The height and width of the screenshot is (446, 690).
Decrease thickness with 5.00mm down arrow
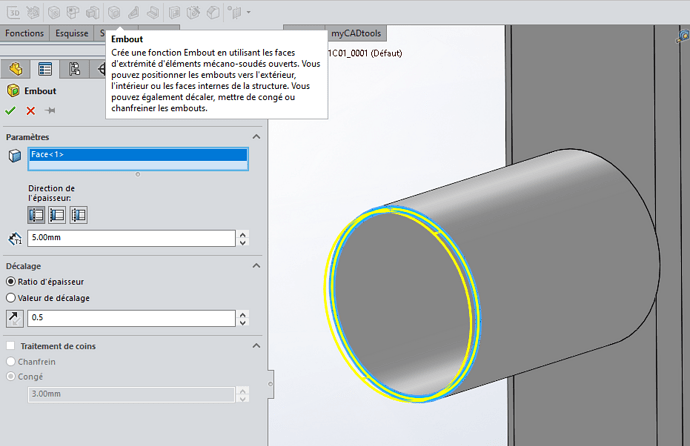coord(243,242)
